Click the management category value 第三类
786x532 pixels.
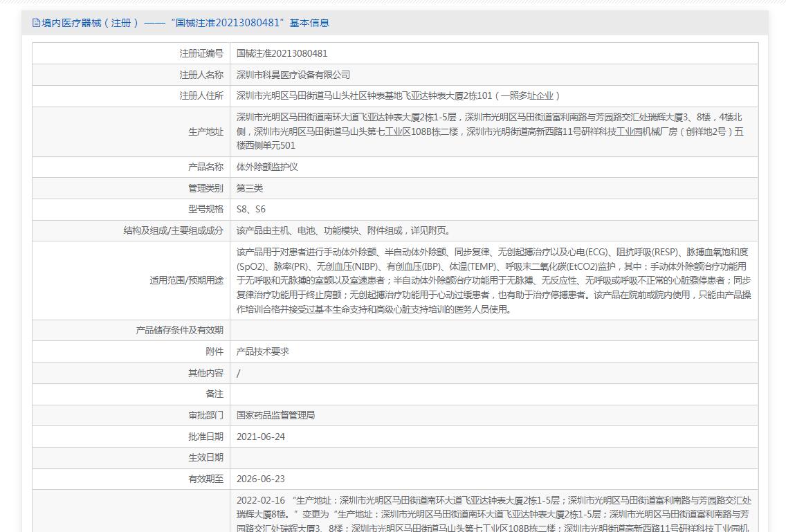point(250,188)
